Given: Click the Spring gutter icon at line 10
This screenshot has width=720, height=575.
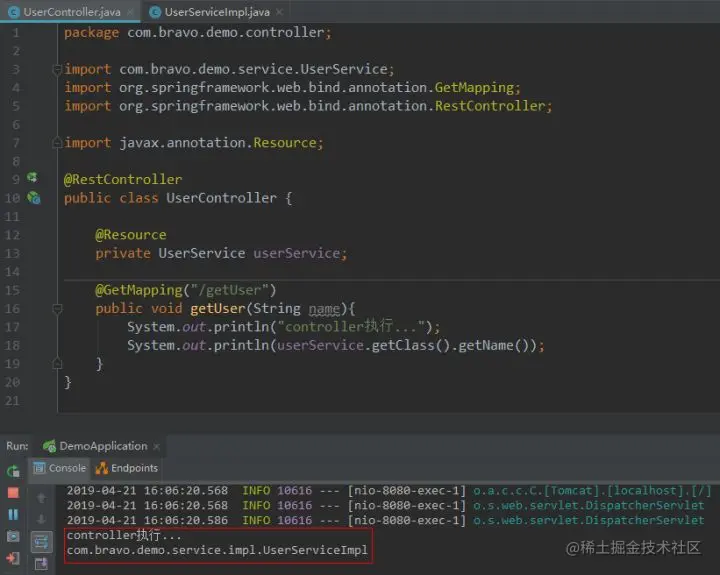Looking at the screenshot, I should click(33, 197).
